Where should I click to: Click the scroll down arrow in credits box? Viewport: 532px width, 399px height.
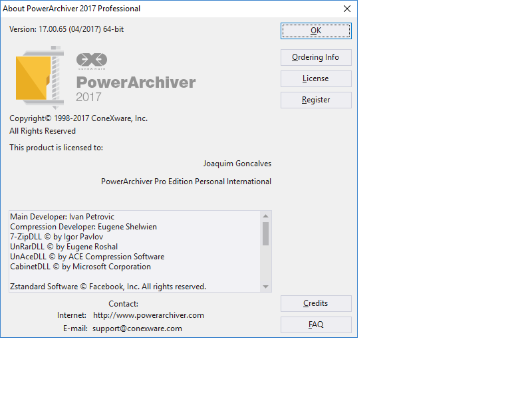tap(265, 287)
